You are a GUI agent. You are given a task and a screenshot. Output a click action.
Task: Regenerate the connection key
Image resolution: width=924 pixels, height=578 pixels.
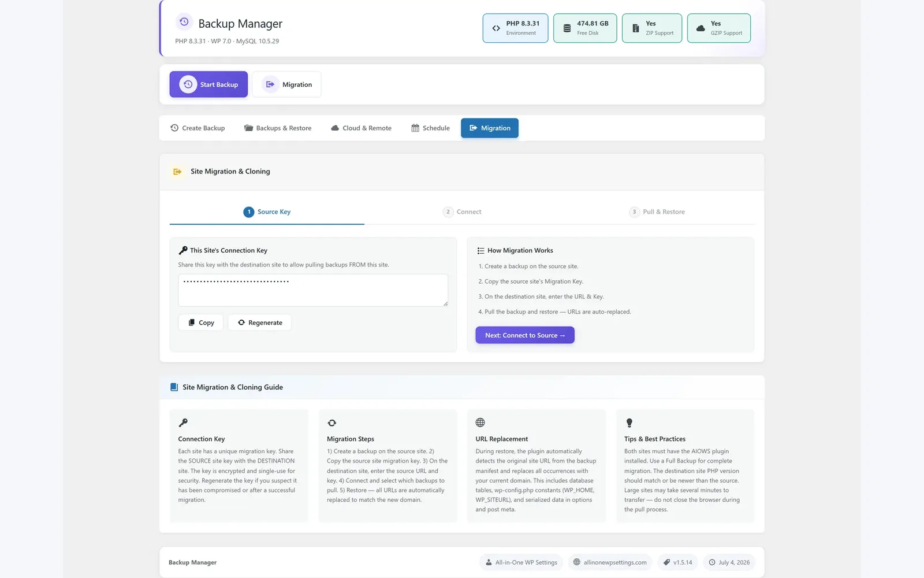click(260, 323)
